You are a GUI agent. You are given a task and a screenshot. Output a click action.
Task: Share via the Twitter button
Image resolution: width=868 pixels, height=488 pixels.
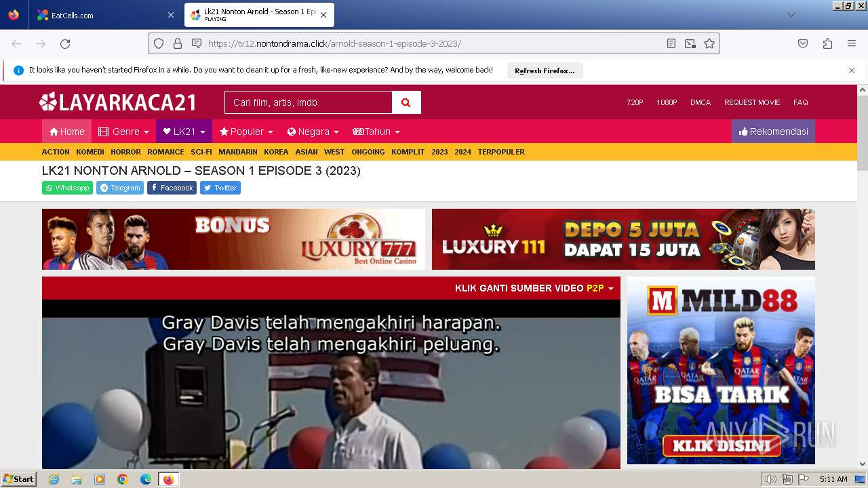[220, 188]
